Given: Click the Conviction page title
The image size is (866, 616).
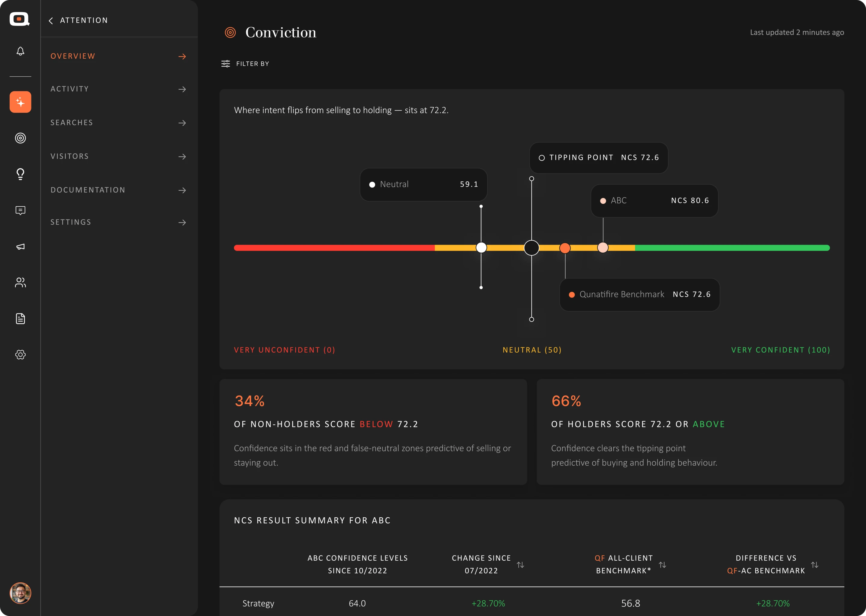Looking at the screenshot, I should [281, 32].
